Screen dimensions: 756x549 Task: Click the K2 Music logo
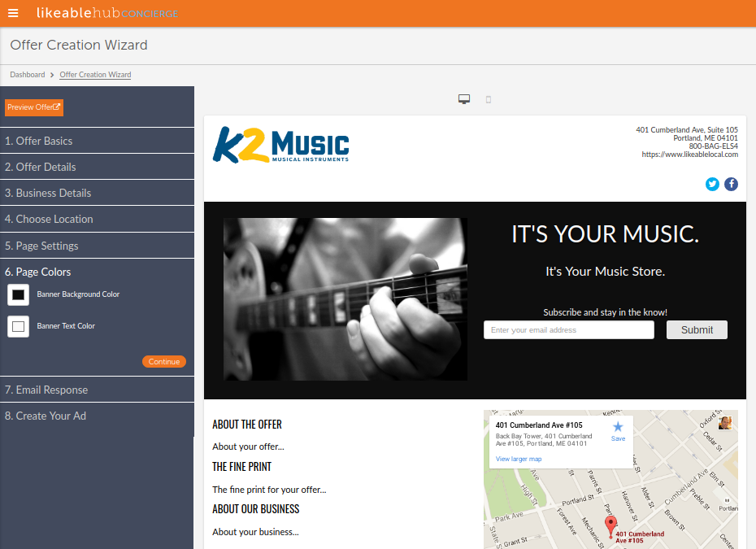click(280, 145)
